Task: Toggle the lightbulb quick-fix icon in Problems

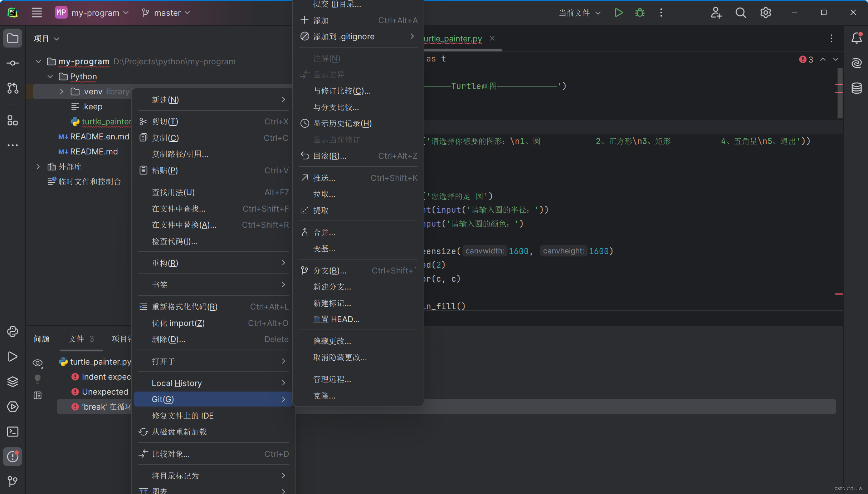Action: [38, 379]
